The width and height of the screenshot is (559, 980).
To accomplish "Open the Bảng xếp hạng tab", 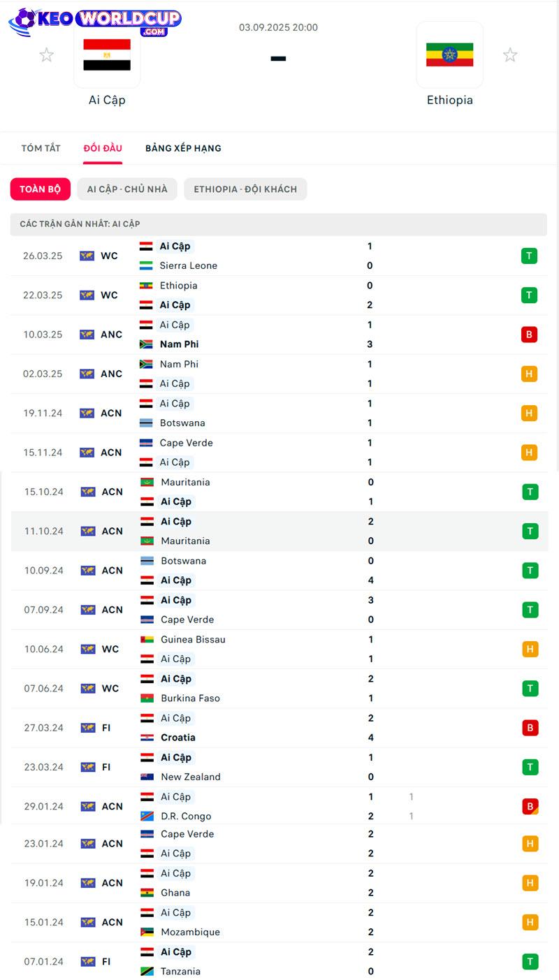I will pos(183,148).
